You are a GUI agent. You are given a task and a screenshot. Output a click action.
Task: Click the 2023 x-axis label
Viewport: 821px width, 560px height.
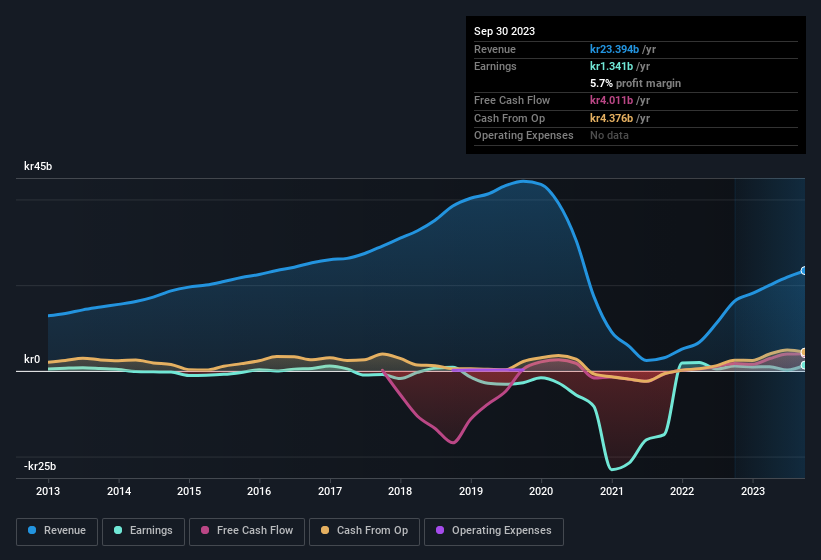tap(753, 491)
